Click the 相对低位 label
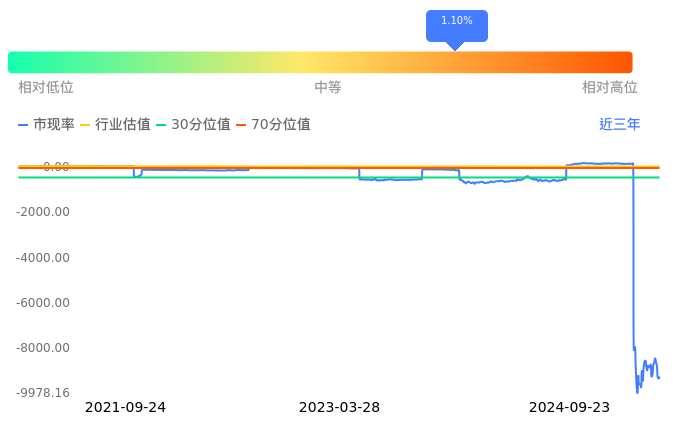 pyautogui.click(x=46, y=88)
